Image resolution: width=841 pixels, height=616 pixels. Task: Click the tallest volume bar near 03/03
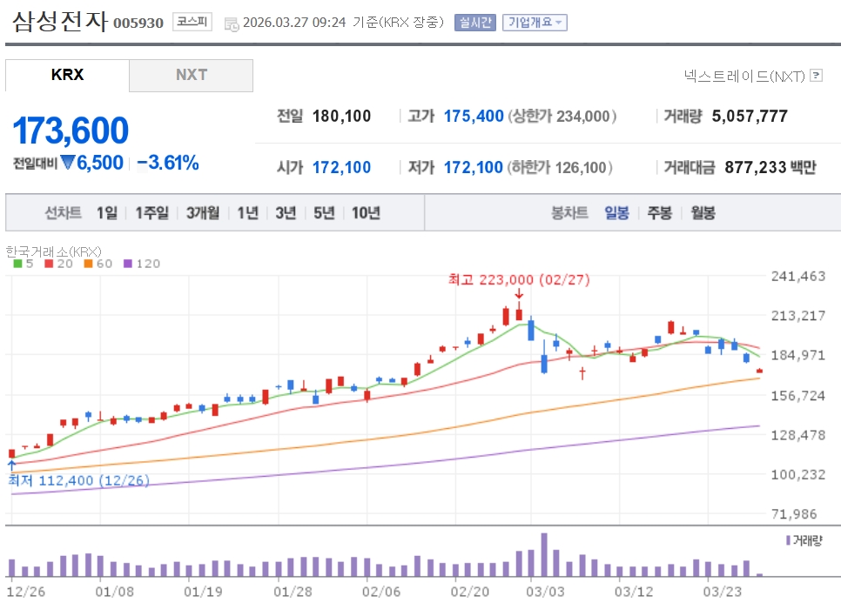click(544, 554)
